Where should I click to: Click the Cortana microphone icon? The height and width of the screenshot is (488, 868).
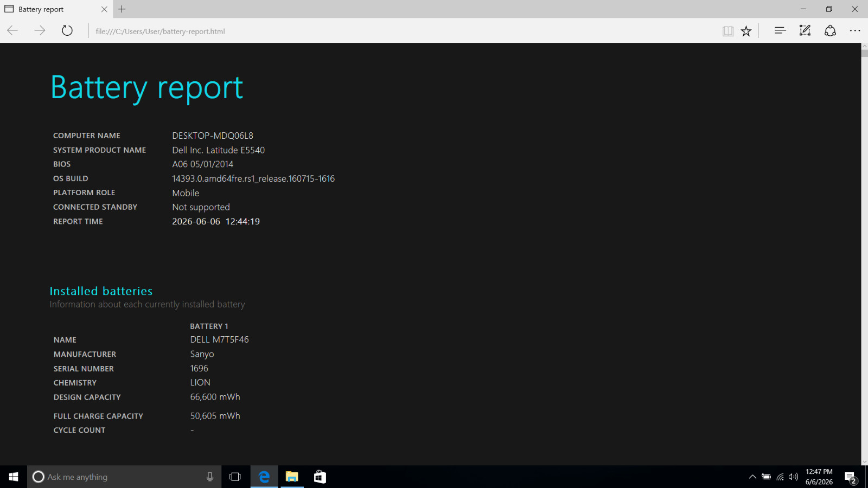tap(210, 477)
